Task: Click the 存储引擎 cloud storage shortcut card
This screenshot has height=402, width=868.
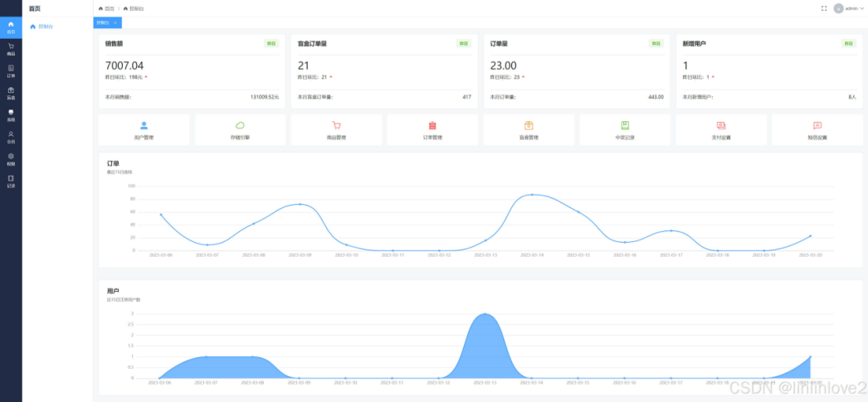Action: point(241,130)
